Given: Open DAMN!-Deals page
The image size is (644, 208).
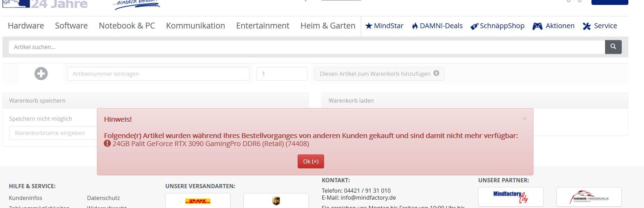Looking at the screenshot, I should (x=441, y=26).
